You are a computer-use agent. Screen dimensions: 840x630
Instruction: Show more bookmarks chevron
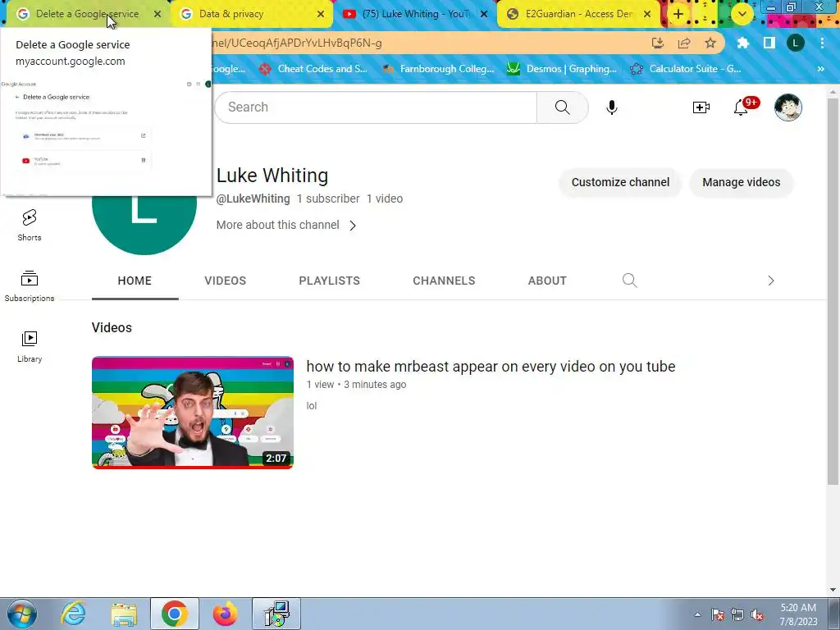[820, 69]
